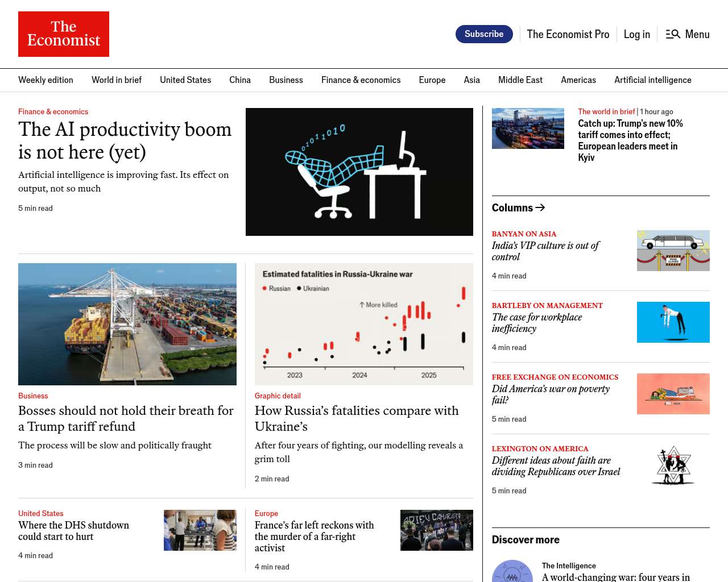Open the Columns heading link
Image resolution: width=728 pixels, height=582 pixels.
(519, 208)
